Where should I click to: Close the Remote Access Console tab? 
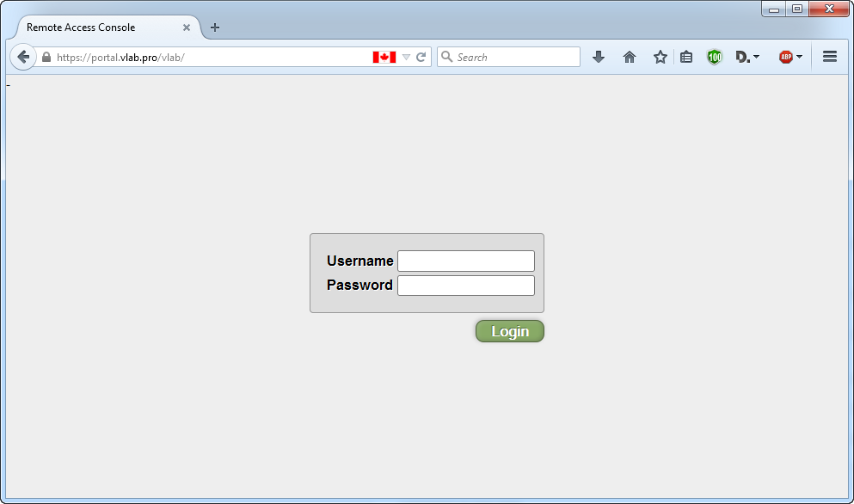tap(187, 28)
